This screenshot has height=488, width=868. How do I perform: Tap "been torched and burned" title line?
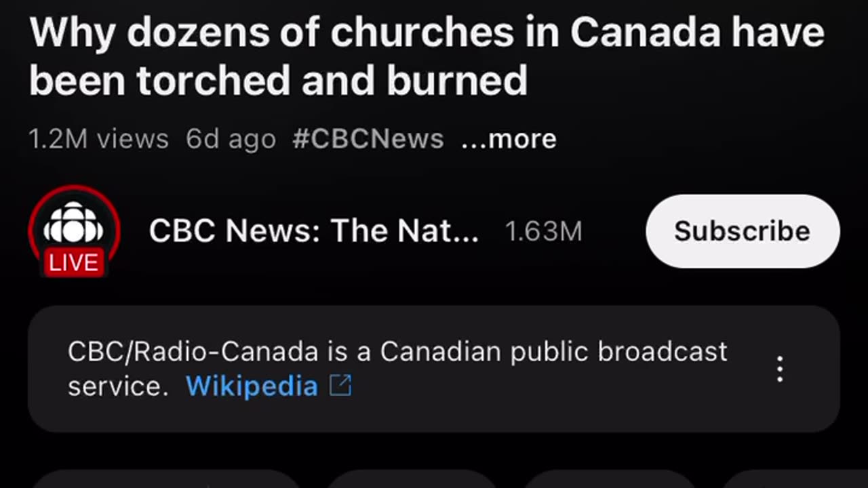point(278,81)
